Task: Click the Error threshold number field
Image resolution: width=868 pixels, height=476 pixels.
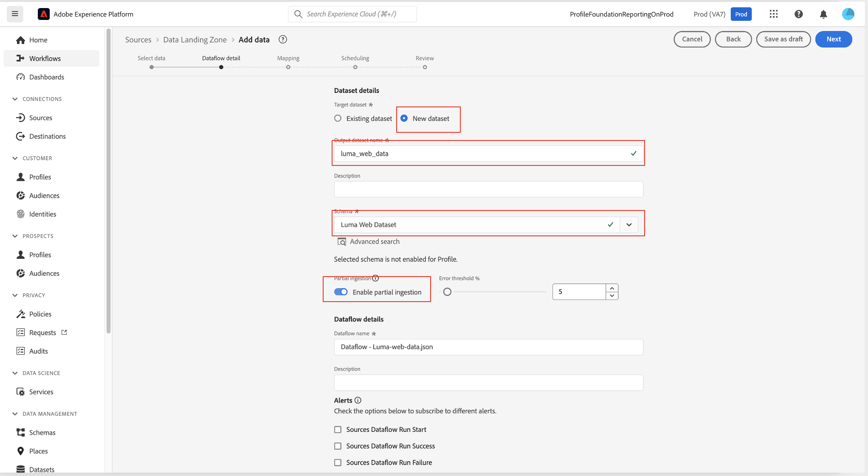Action: click(x=579, y=292)
